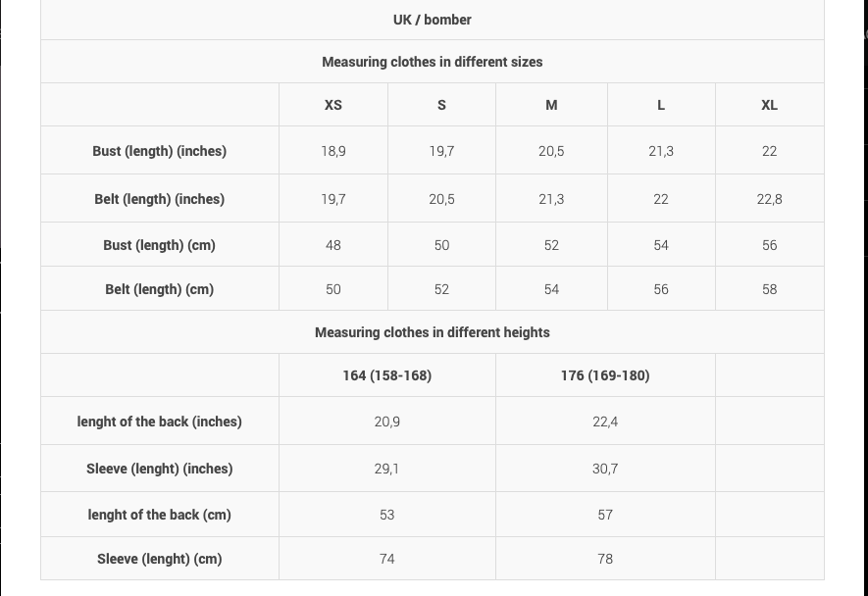
Task: Select the "Bust (length) (inches)" row label
Action: [159, 151]
